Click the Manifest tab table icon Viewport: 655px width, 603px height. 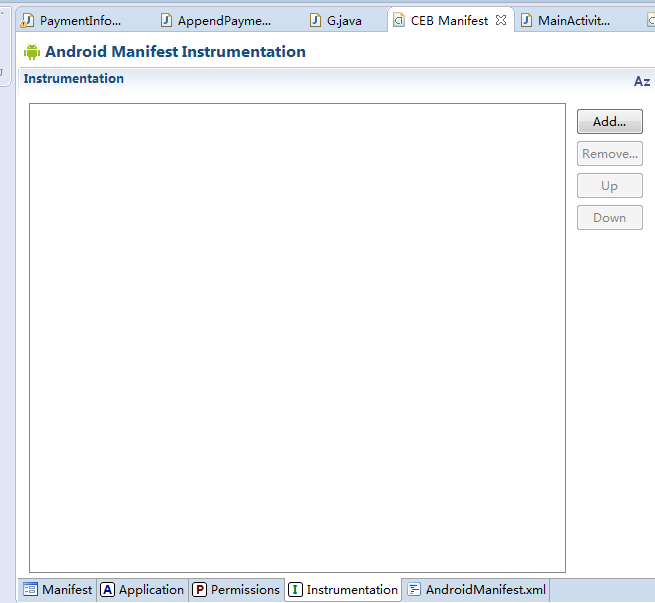tap(30, 589)
